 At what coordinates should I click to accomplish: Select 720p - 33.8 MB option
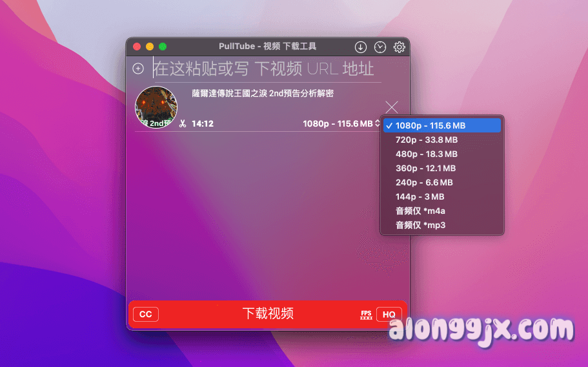pyautogui.click(x=442, y=140)
